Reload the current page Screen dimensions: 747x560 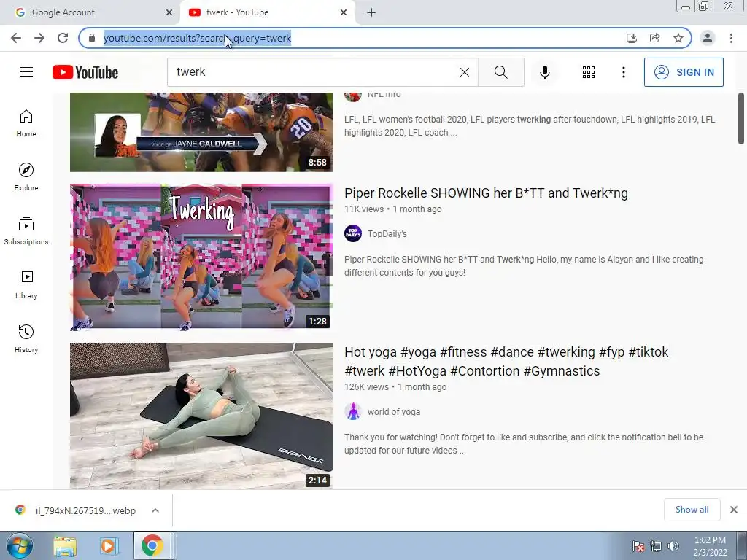click(x=63, y=38)
